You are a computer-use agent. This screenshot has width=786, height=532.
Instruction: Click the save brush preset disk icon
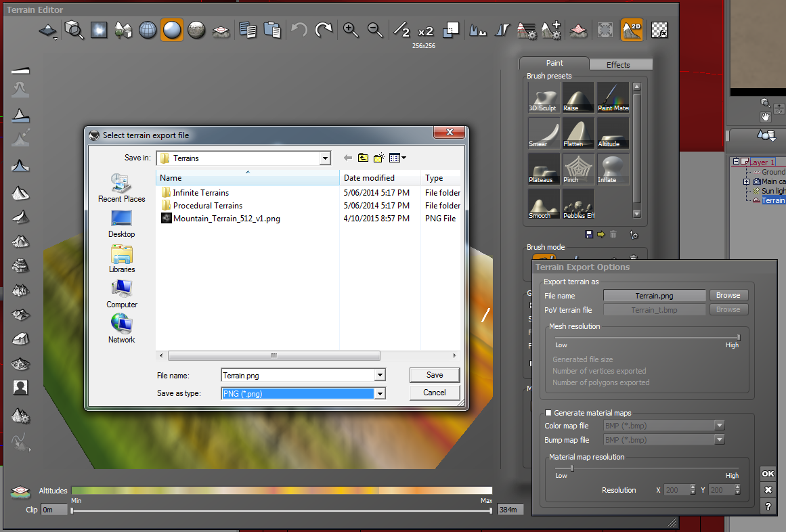coord(589,234)
